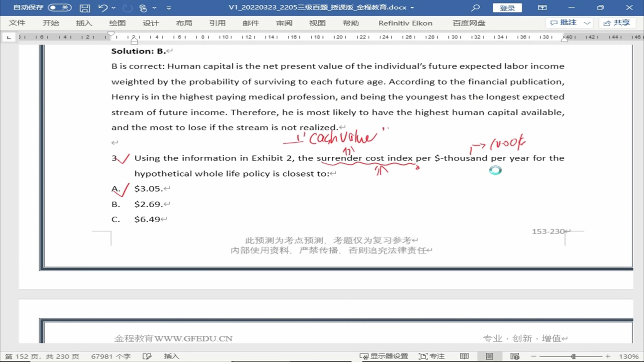
Task: Click the 登录 sign-in button
Action: tap(507, 8)
